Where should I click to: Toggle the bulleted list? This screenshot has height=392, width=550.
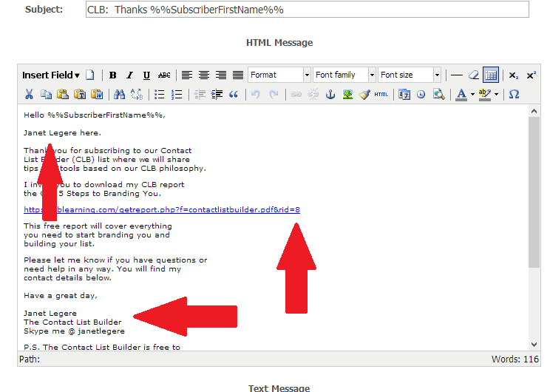[x=159, y=94]
